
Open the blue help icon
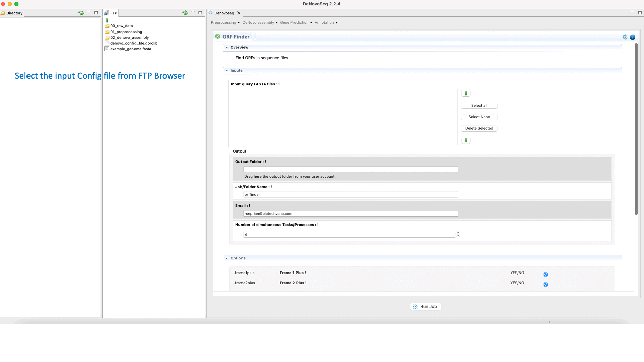click(633, 37)
